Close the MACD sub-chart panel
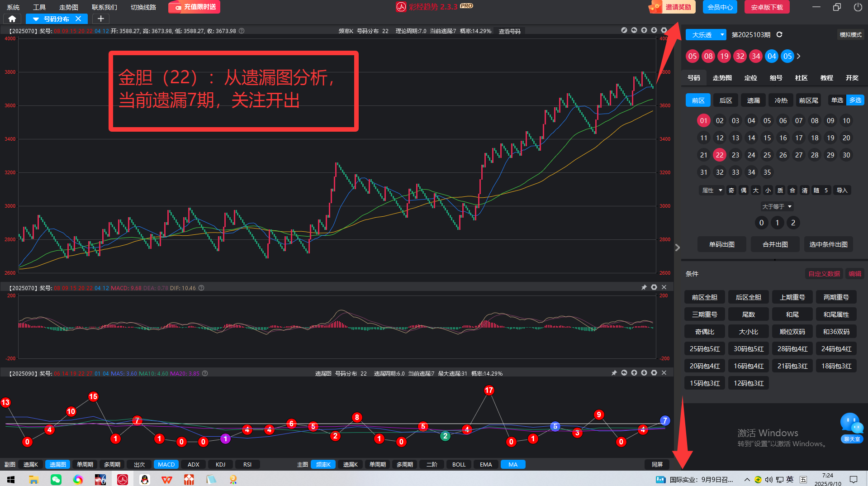868x486 pixels. point(664,287)
